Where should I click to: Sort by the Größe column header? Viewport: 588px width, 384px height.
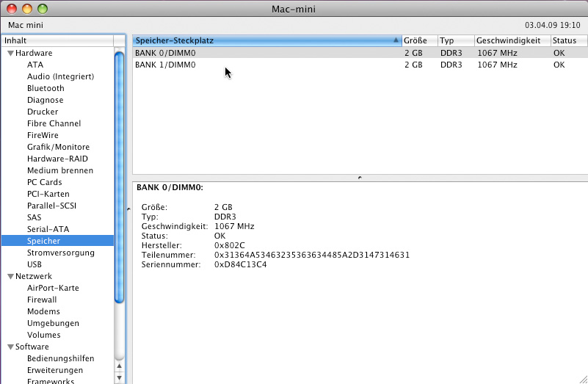[x=419, y=40]
